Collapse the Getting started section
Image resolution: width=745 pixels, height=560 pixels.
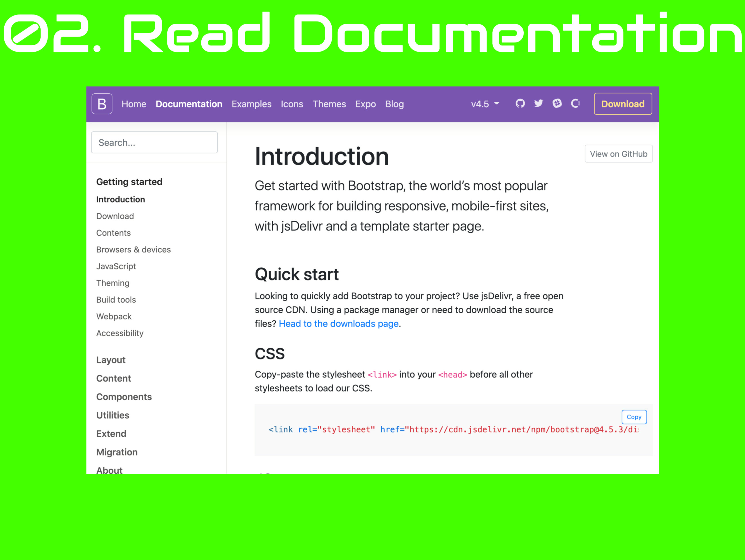coord(129,182)
